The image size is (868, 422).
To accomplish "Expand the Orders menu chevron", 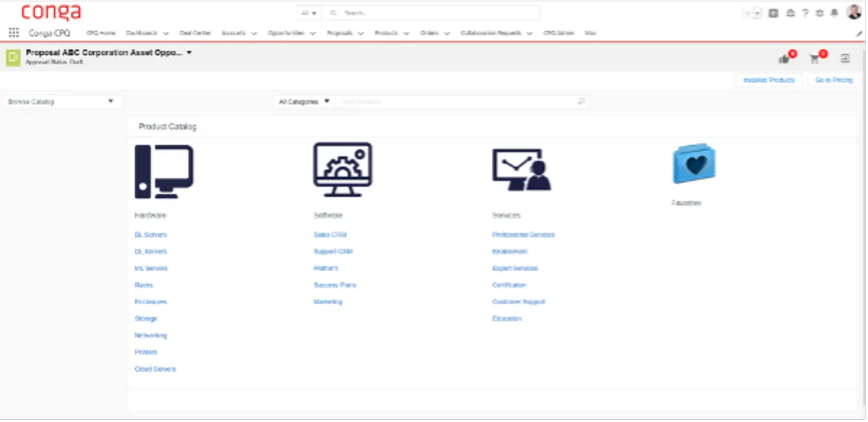I will click(x=447, y=33).
